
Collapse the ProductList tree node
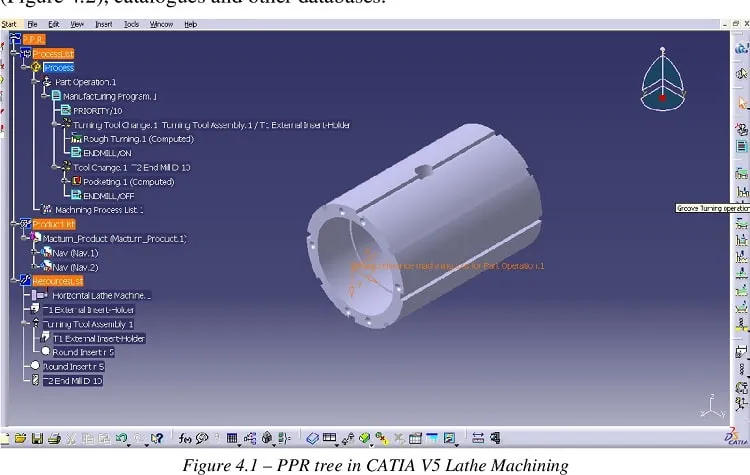(x=15, y=224)
